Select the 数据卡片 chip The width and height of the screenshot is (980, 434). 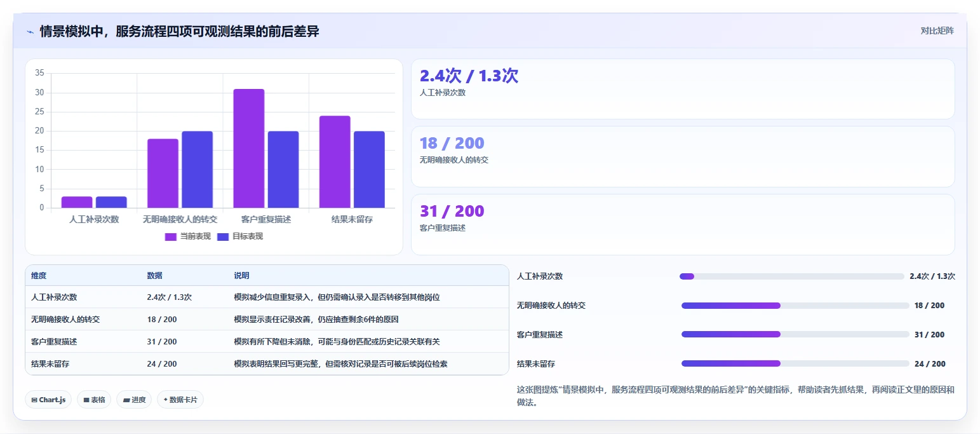point(180,400)
